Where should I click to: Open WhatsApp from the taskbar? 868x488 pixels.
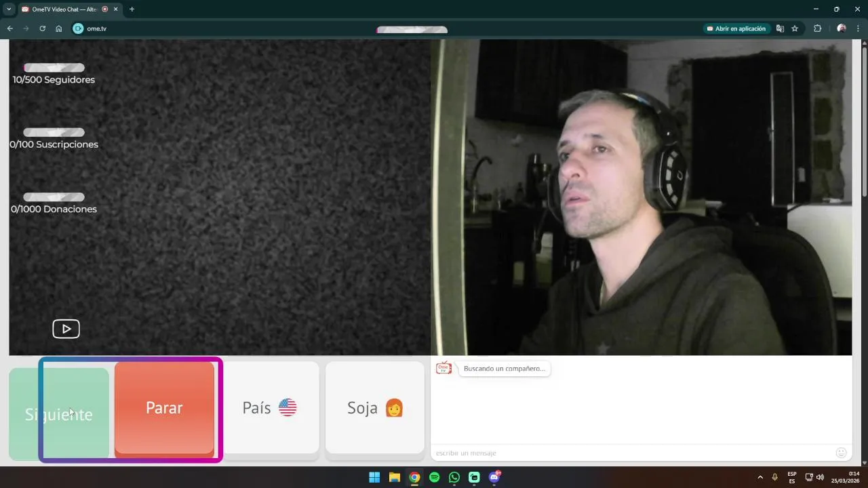tap(454, 477)
